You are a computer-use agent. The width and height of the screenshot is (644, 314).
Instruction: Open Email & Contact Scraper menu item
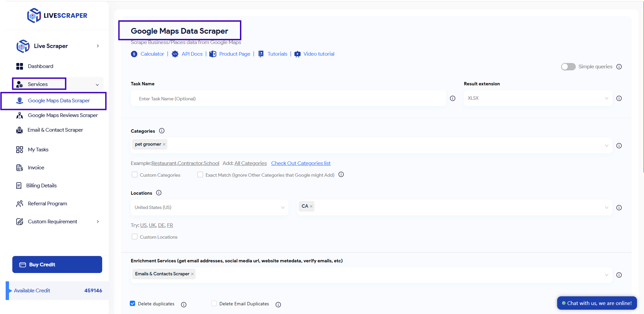pyautogui.click(x=55, y=130)
